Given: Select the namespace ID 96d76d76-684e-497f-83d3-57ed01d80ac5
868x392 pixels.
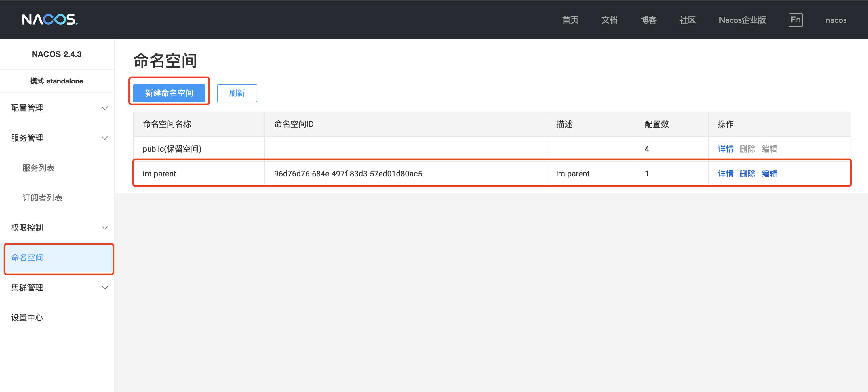Looking at the screenshot, I should (348, 174).
